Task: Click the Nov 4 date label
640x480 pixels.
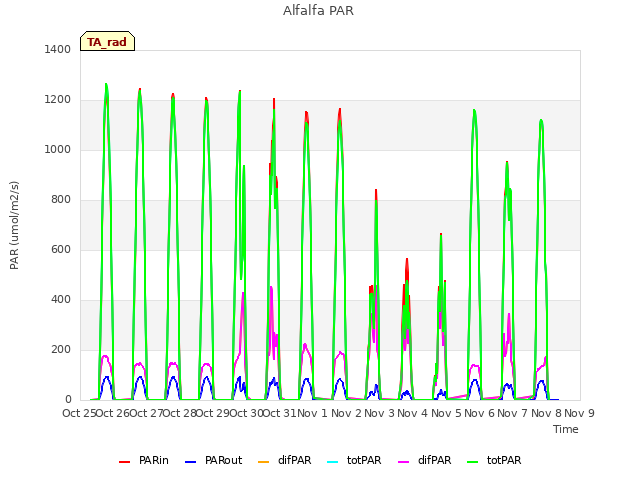Action: point(413,413)
